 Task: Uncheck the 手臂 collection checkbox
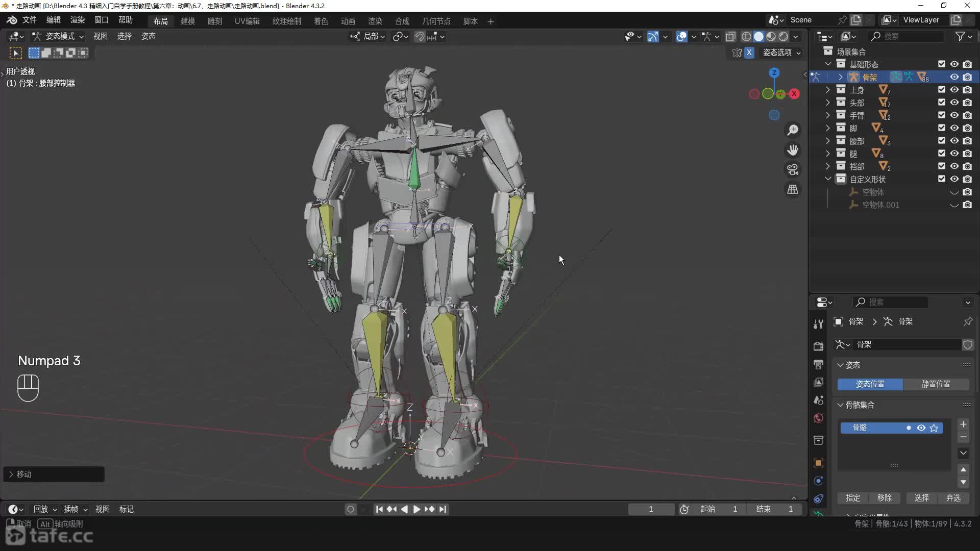[x=942, y=115]
